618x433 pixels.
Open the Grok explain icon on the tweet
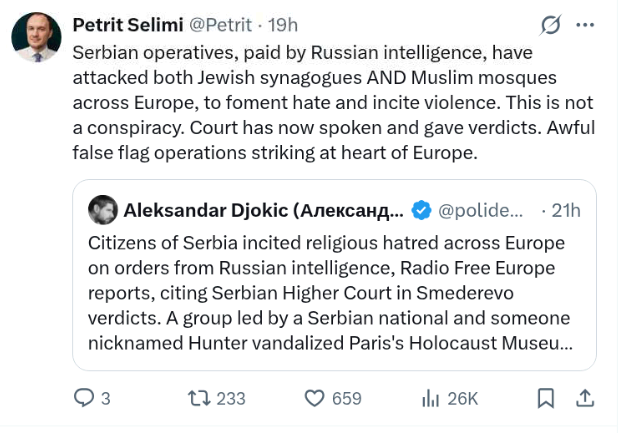[x=549, y=24]
